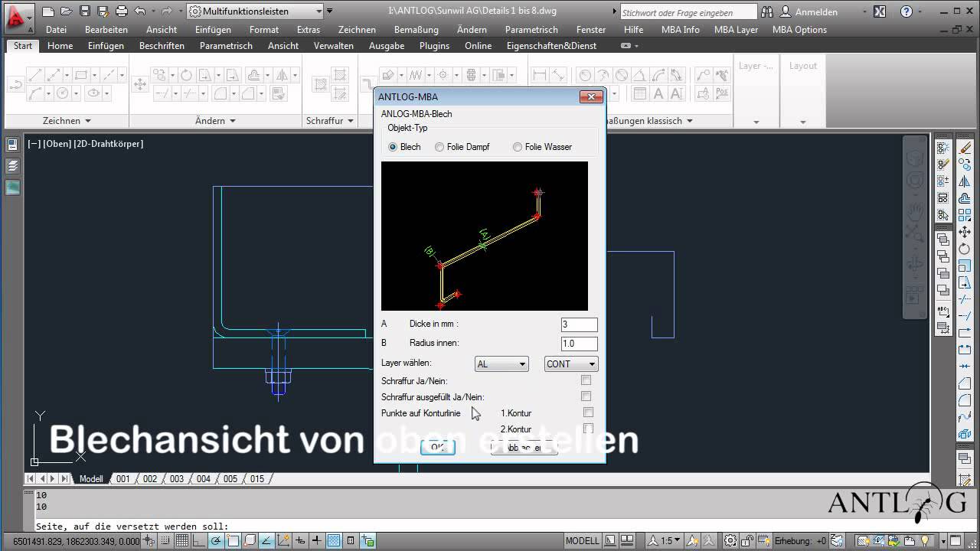
Task: Check the 2.Kontur checkbox
Action: (588, 429)
